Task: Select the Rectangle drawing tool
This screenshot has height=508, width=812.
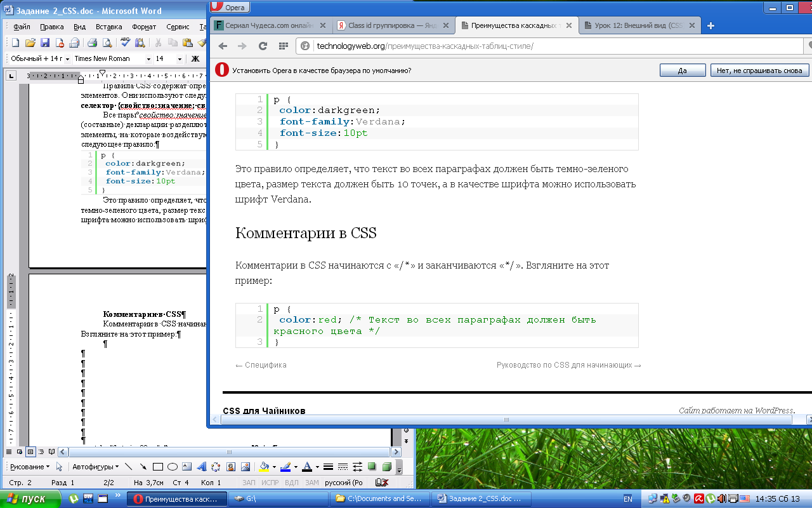Action: [x=158, y=467]
